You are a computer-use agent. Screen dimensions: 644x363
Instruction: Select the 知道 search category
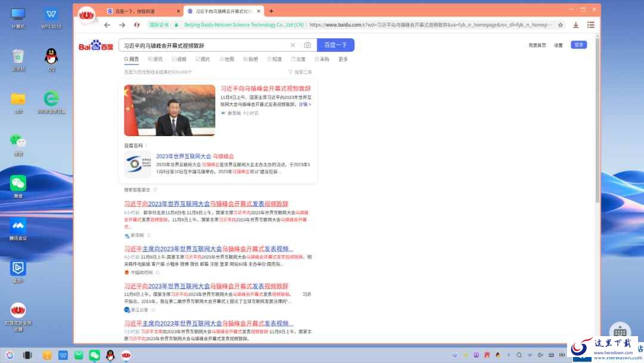[x=274, y=60]
